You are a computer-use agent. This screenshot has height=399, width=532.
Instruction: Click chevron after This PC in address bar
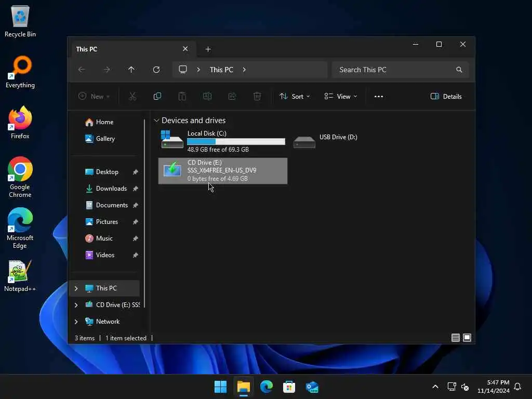tap(244, 70)
